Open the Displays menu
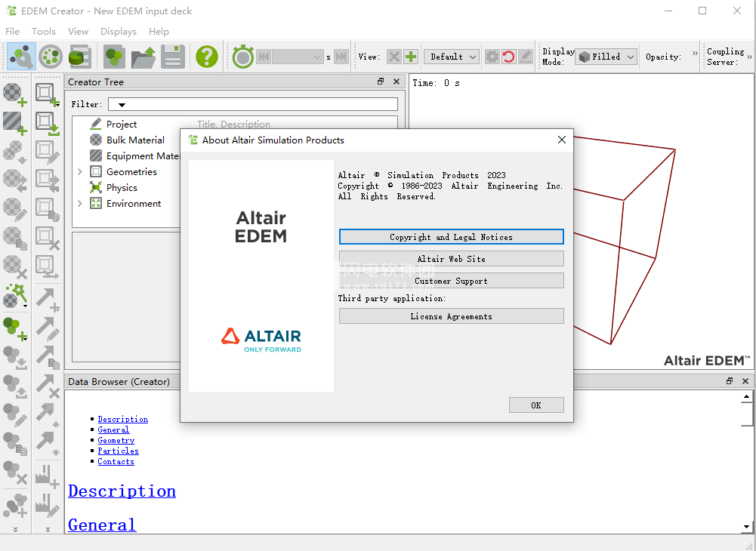This screenshot has width=756, height=551. (x=119, y=32)
